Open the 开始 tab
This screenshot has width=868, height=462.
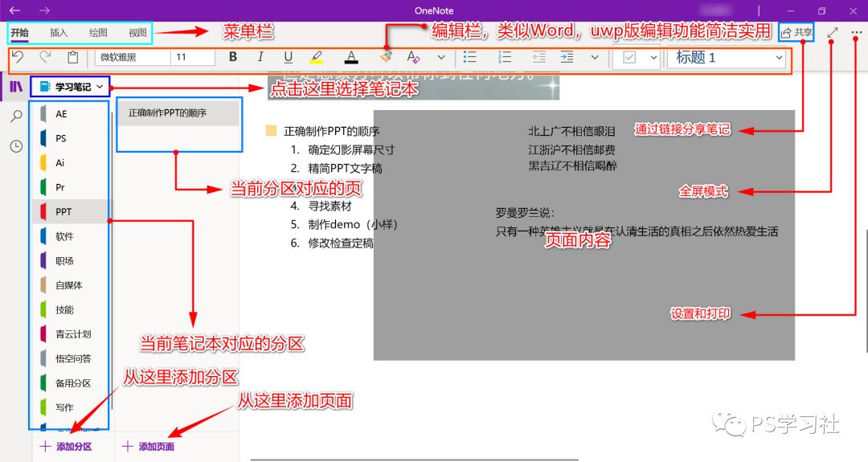tap(20, 33)
